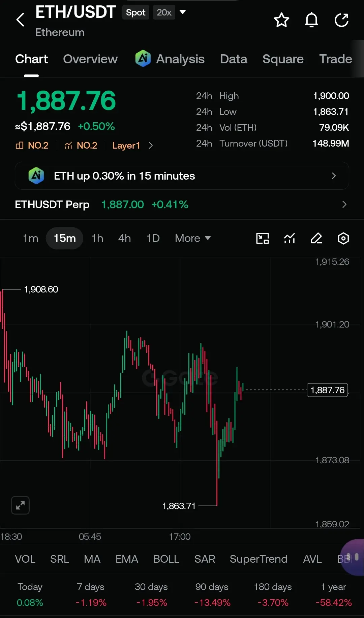Open the trending rank NO.2 tag
Screen dimensions: 364x618
pos(81,145)
